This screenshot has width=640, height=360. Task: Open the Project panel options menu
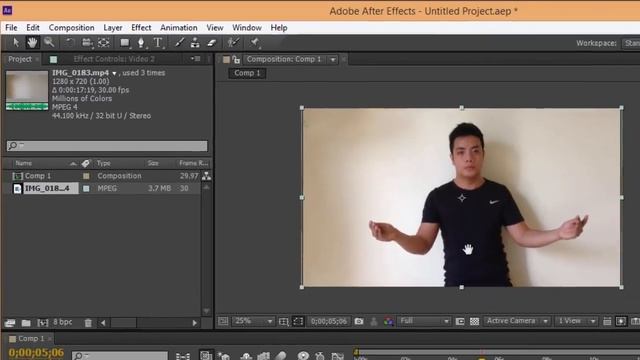coord(196,59)
